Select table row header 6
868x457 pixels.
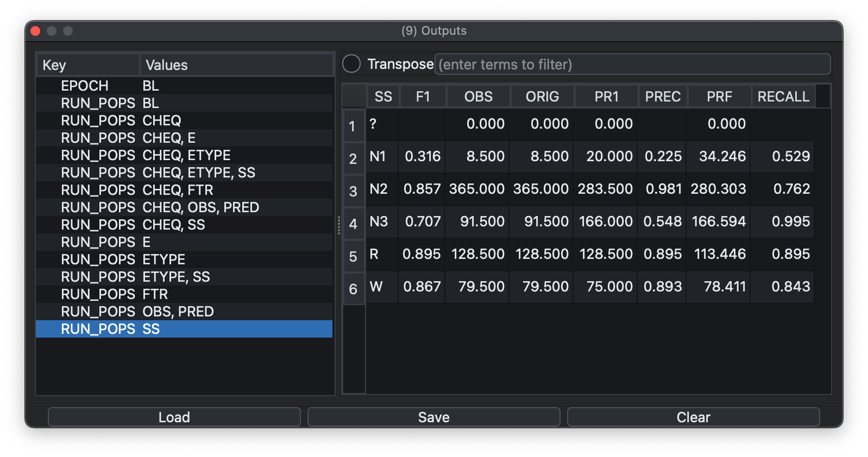coord(354,288)
